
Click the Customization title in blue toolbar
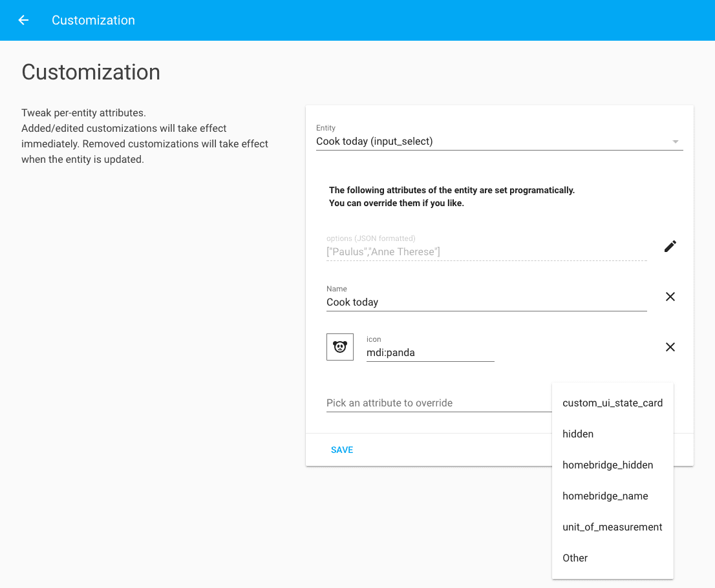(x=93, y=20)
